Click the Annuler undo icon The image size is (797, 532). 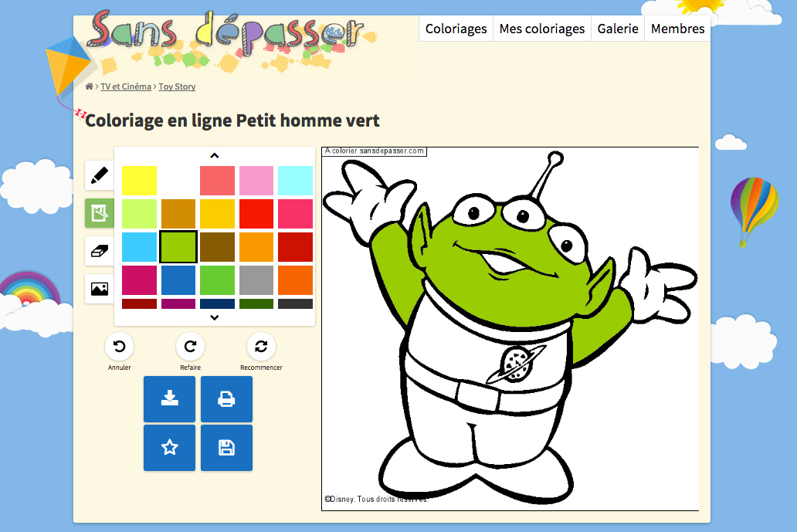[120, 347]
